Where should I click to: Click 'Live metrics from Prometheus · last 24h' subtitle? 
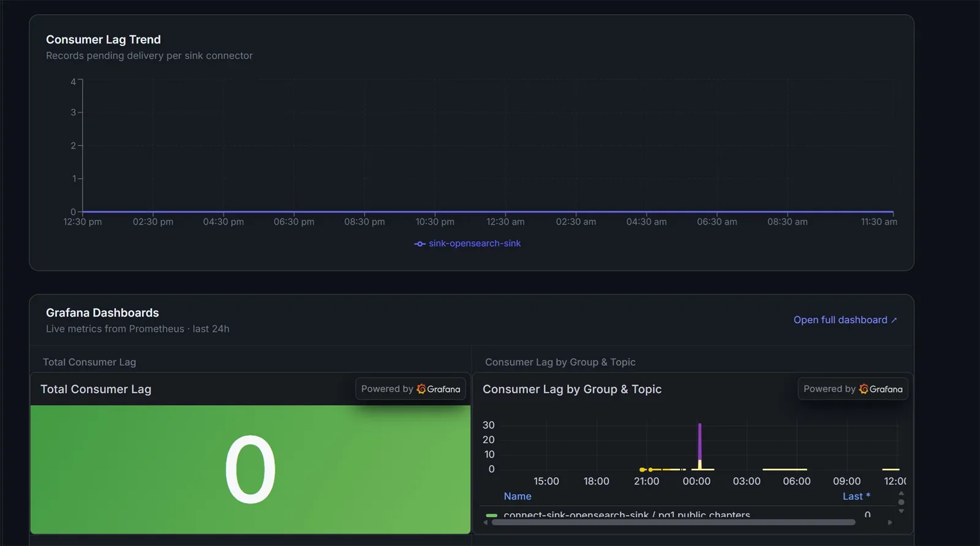click(x=138, y=329)
